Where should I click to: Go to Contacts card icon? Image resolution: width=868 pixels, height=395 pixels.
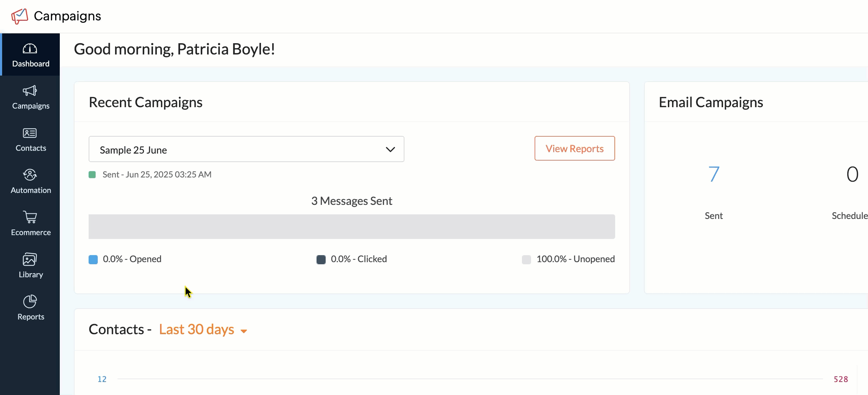coord(30,133)
